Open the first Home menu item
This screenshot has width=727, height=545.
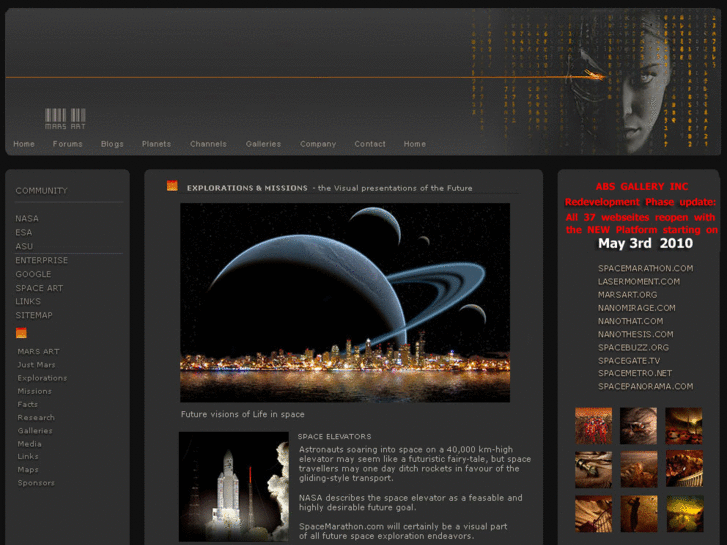coord(24,144)
